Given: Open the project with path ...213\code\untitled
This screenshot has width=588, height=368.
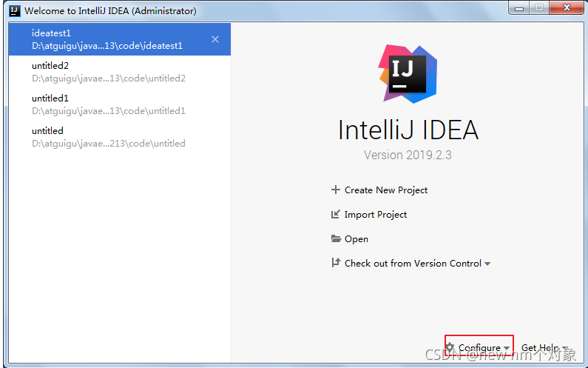Looking at the screenshot, I should coord(120,137).
